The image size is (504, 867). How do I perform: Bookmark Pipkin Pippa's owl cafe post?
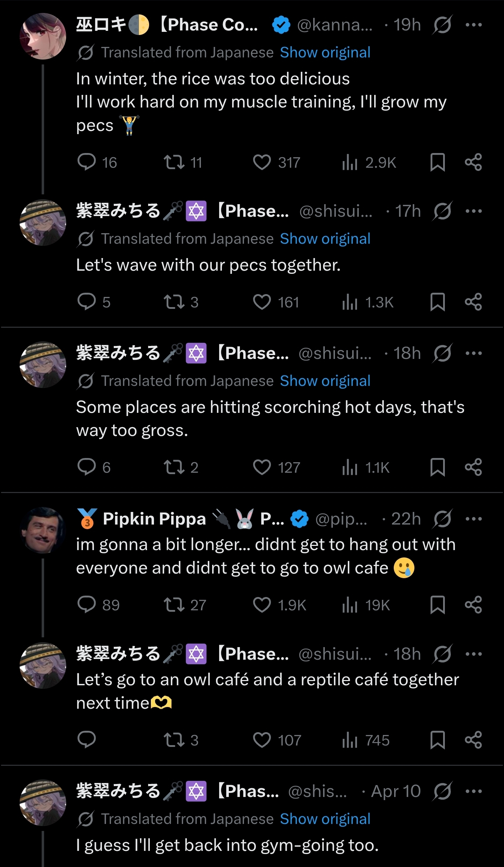pyautogui.click(x=437, y=605)
